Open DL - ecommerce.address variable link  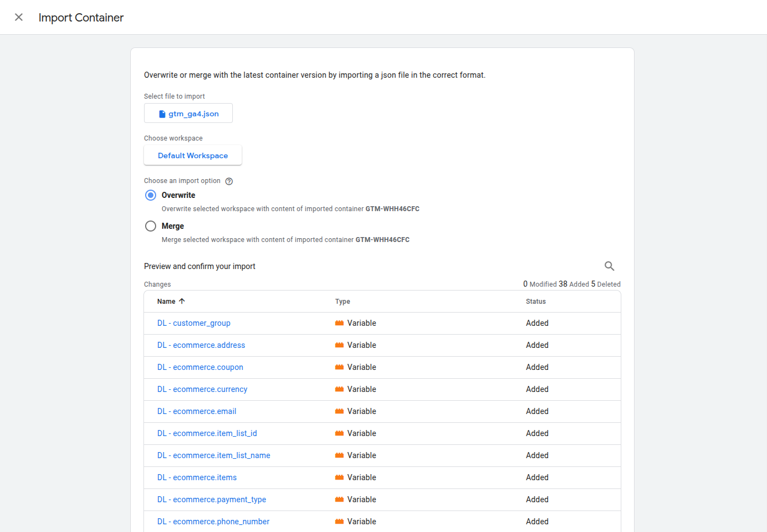coord(201,345)
